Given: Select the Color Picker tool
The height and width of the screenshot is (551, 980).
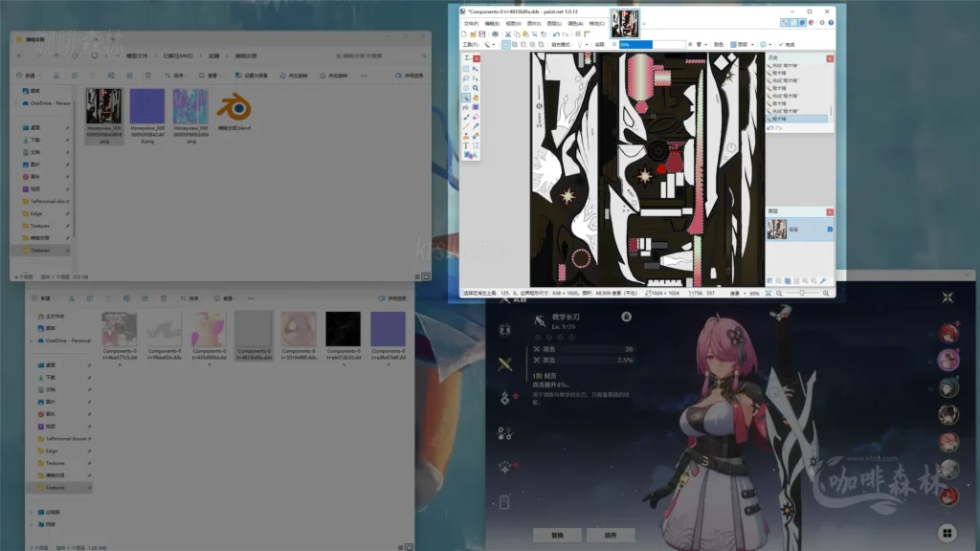Looking at the screenshot, I should point(475,125).
